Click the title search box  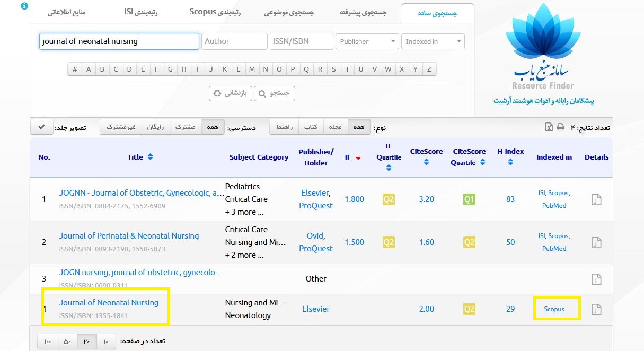(x=119, y=41)
